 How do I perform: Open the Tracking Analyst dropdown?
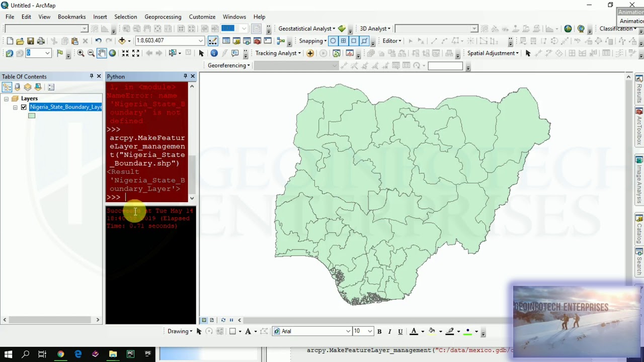click(278, 53)
